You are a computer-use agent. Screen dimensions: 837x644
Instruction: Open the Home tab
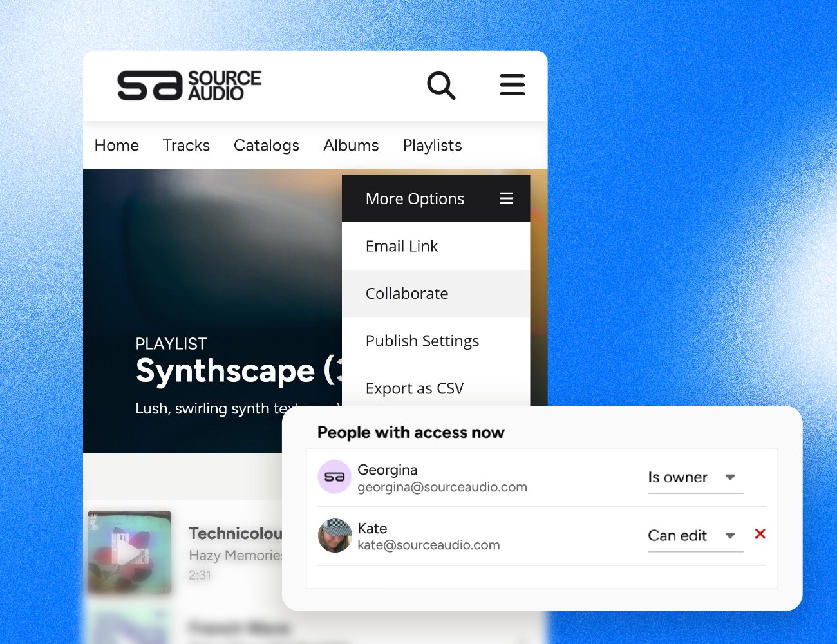pyautogui.click(x=117, y=146)
